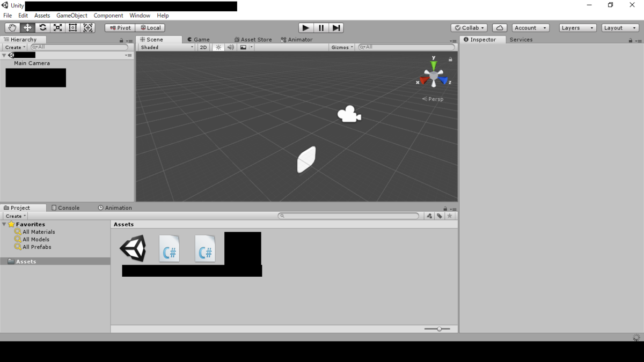Open Hierarchy Create dropdown

pyautogui.click(x=15, y=47)
